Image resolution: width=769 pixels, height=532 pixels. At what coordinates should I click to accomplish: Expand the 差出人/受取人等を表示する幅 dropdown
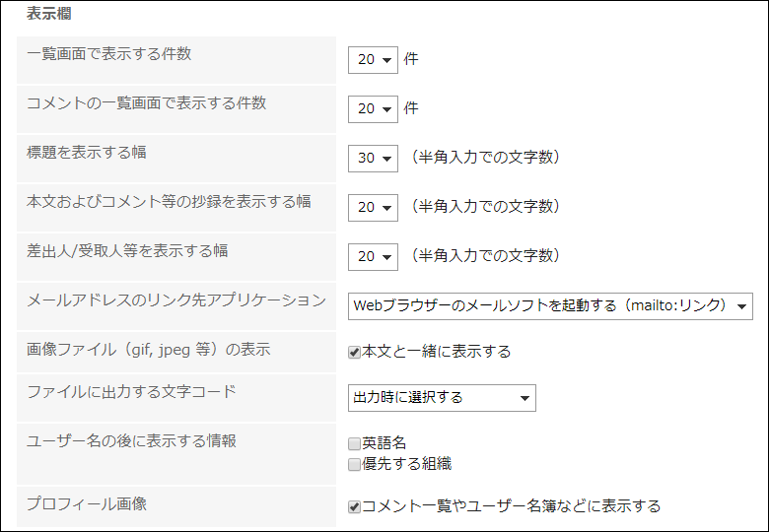(x=373, y=256)
